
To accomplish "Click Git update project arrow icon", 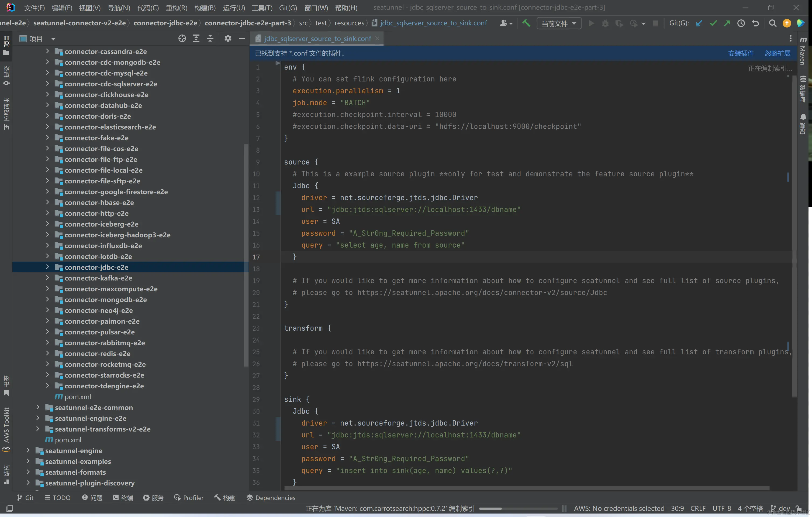I will 699,23.
